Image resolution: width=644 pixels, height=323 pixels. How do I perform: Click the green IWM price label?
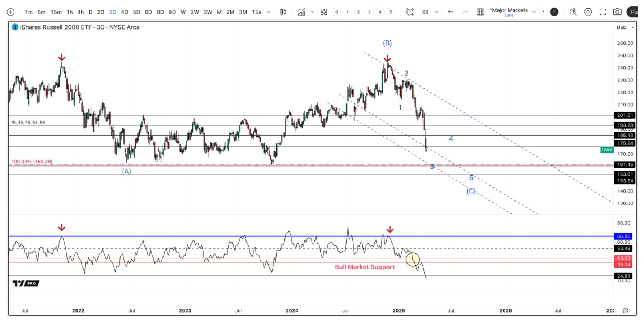[x=607, y=150]
